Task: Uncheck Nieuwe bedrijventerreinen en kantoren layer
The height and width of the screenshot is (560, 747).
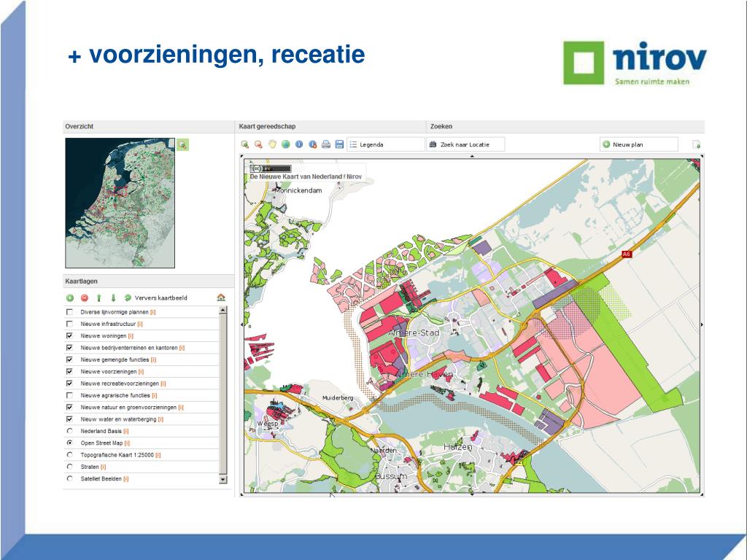Action: [69, 348]
